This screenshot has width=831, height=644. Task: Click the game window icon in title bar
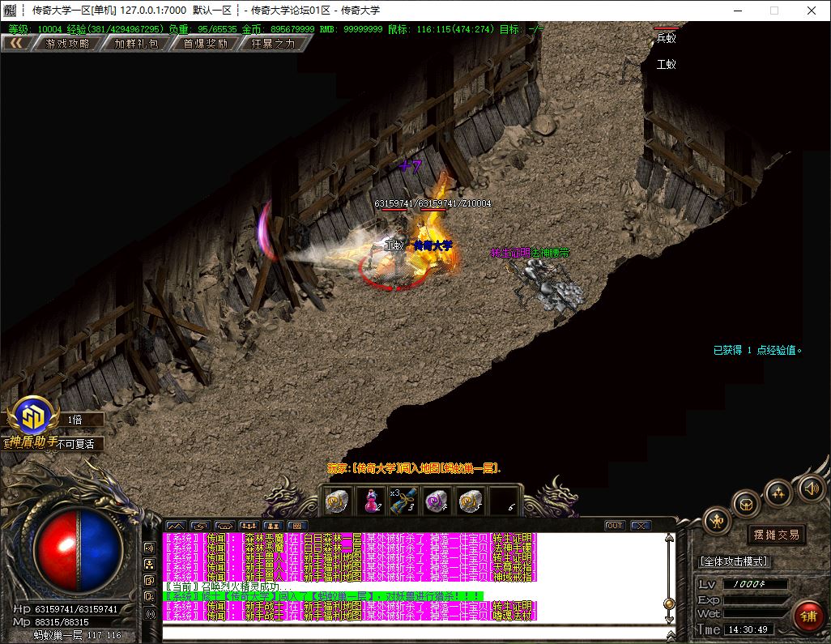tap(10, 10)
